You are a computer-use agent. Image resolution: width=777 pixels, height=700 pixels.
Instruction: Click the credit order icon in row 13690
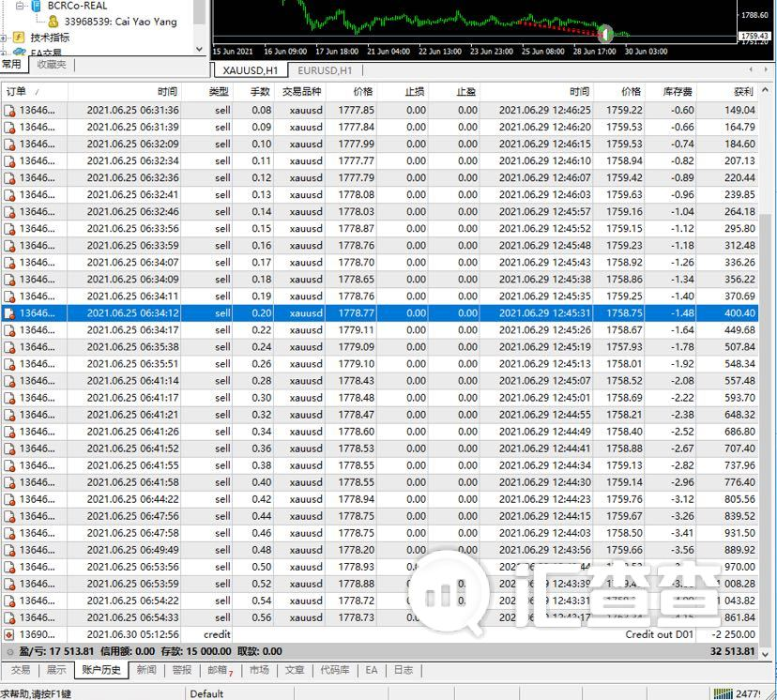coord(9,634)
